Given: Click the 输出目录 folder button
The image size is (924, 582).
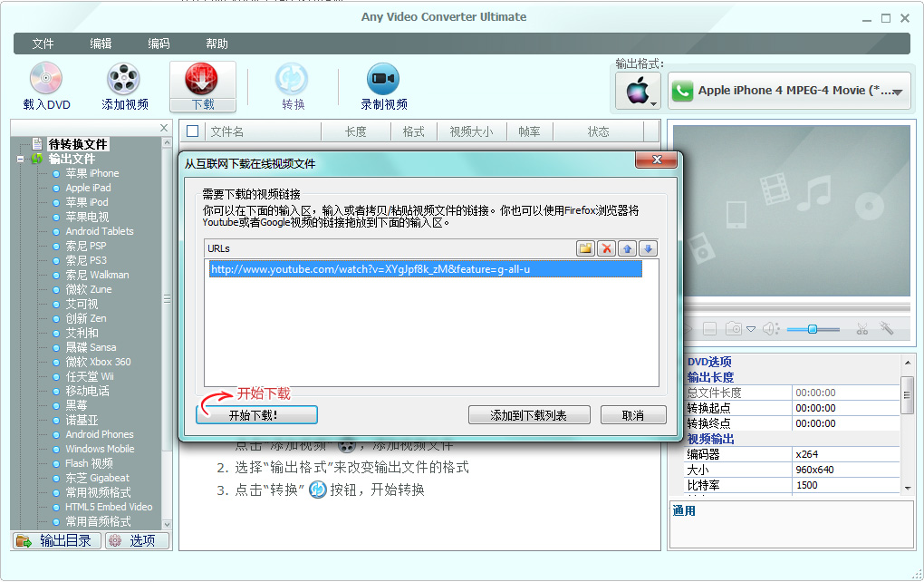Looking at the screenshot, I should [56, 540].
